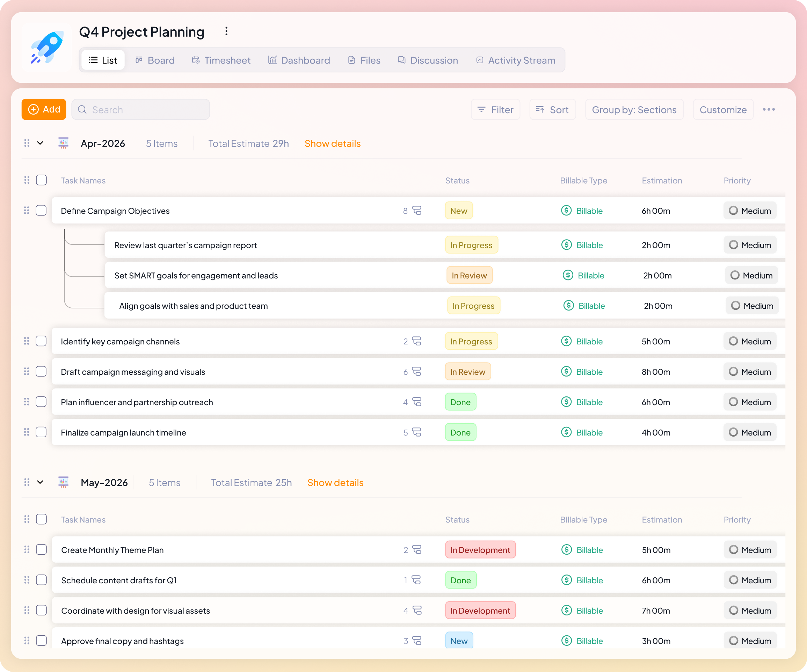The height and width of the screenshot is (672, 807).
Task: Click subtask icon for Approve final copy
Action: 417,641
